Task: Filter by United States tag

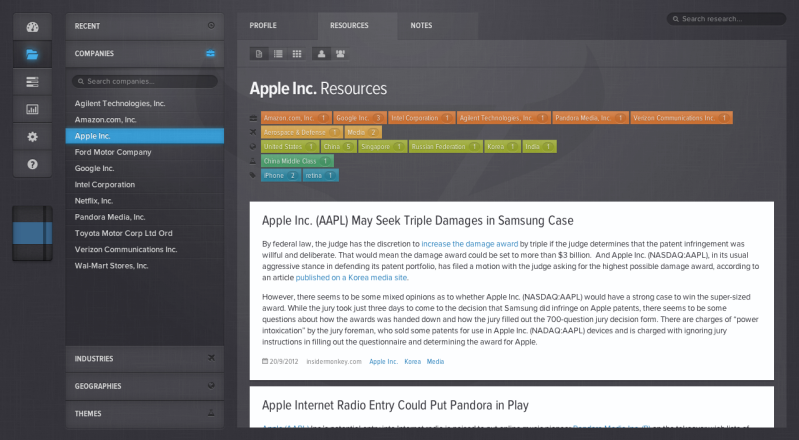Action: [290, 146]
